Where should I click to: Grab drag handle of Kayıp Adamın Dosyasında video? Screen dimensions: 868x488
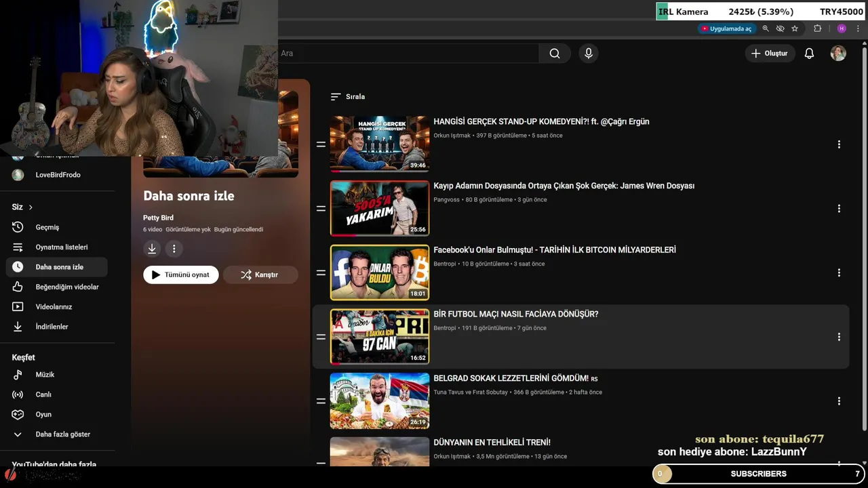[321, 209]
